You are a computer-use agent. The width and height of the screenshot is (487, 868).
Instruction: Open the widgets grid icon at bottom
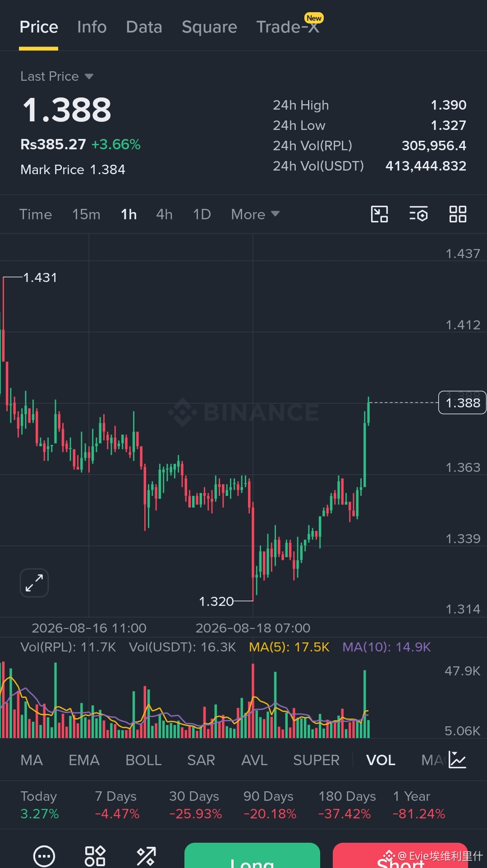(95, 856)
